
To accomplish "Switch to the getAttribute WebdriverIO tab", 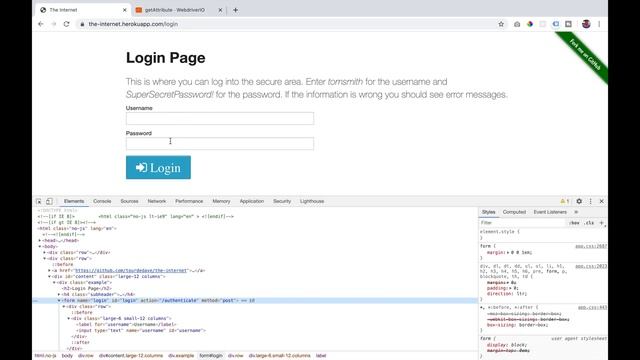I will pyautogui.click(x=176, y=10).
